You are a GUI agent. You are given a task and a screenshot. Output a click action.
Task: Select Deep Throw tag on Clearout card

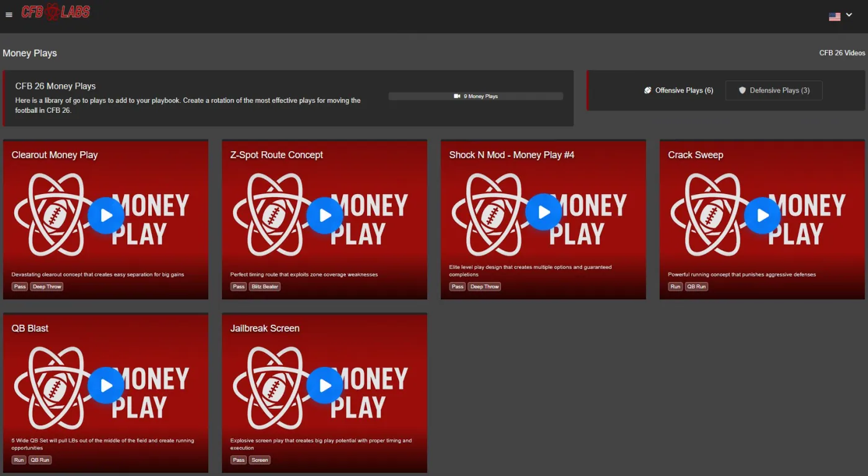[47, 286]
